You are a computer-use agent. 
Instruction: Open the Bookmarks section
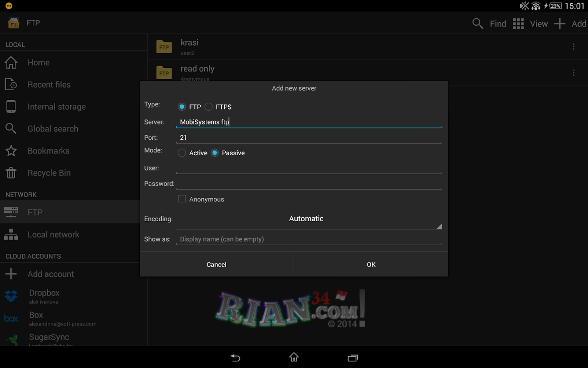point(48,150)
